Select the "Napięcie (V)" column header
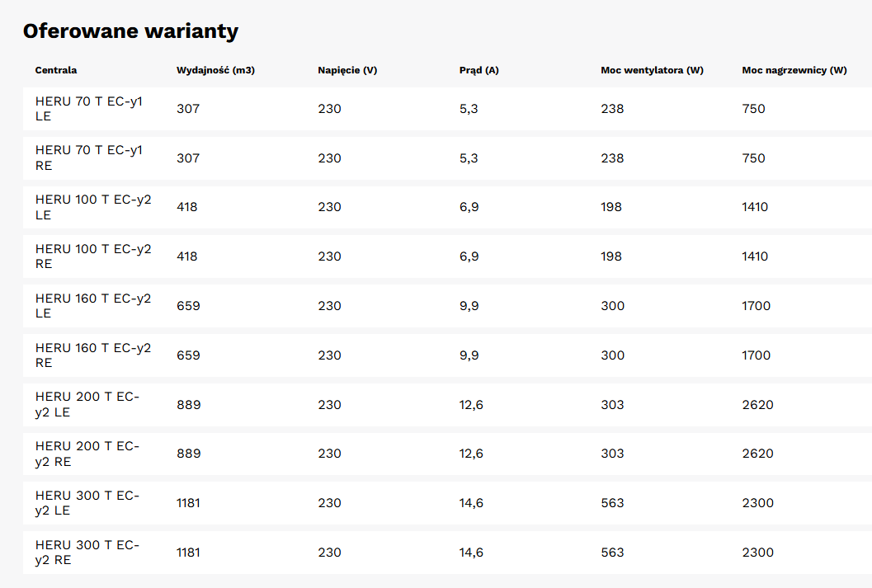872x588 pixels. tap(347, 70)
